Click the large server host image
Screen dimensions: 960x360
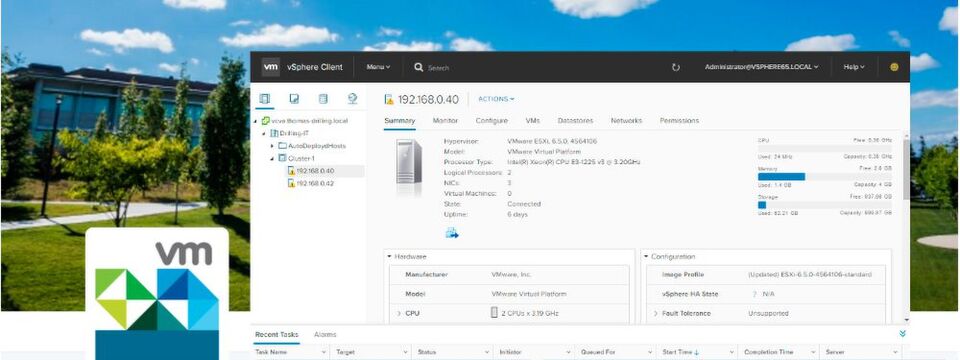tap(409, 161)
